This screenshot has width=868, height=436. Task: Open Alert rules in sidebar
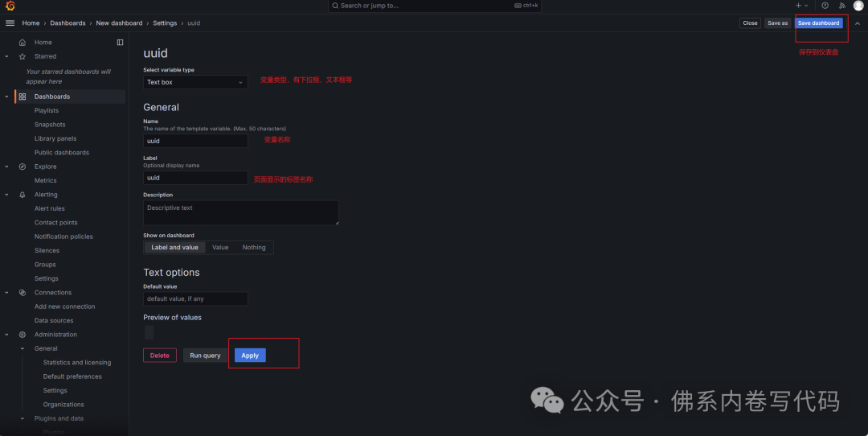tap(49, 209)
